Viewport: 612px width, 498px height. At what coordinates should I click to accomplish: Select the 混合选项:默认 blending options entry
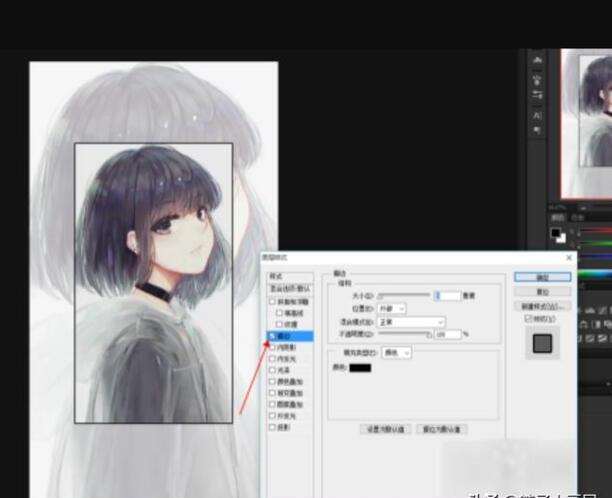(290, 289)
